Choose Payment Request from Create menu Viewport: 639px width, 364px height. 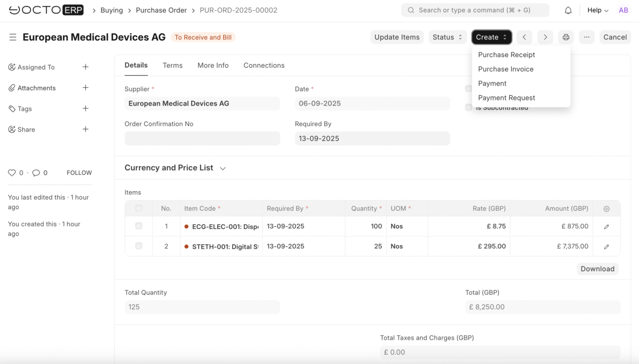click(506, 98)
